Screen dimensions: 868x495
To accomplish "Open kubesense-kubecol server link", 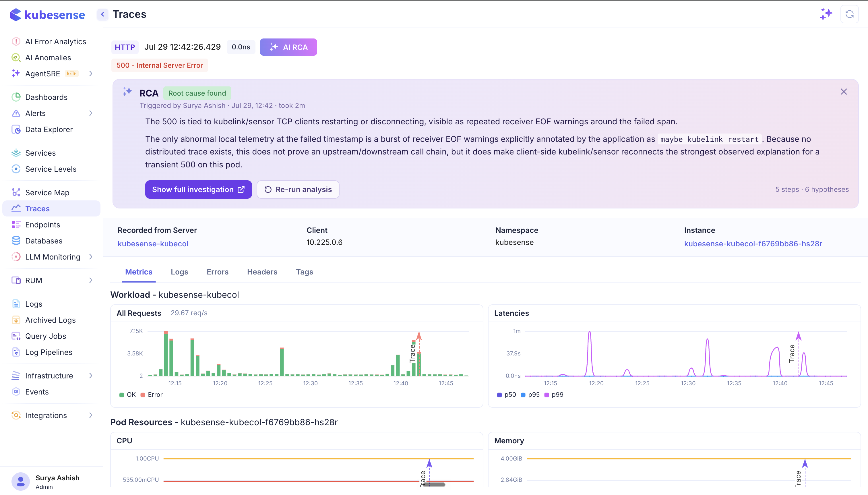I will pyautogui.click(x=153, y=243).
